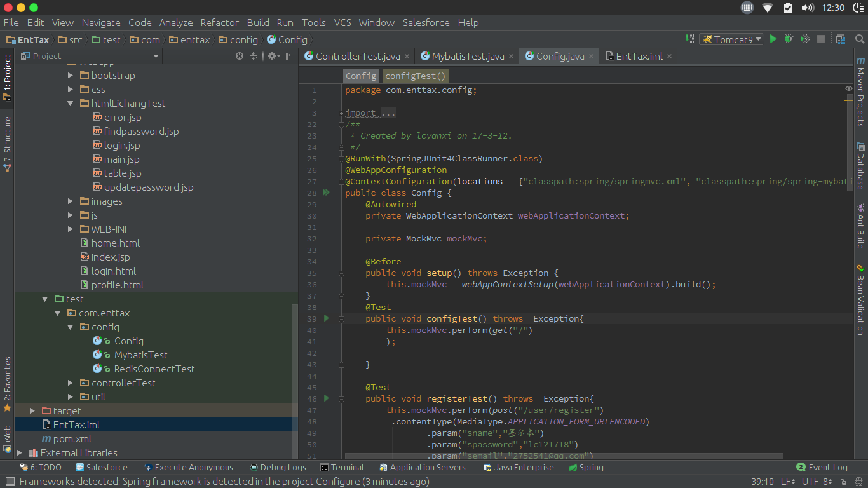Expand the folded import block
The height and width of the screenshot is (488, 868).
point(341,113)
